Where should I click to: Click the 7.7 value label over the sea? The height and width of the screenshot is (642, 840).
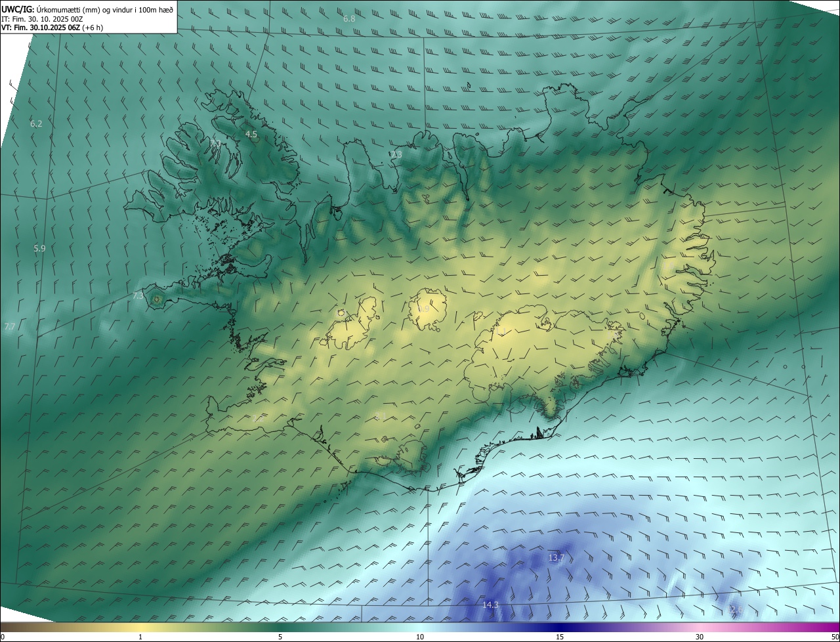coord(9,326)
